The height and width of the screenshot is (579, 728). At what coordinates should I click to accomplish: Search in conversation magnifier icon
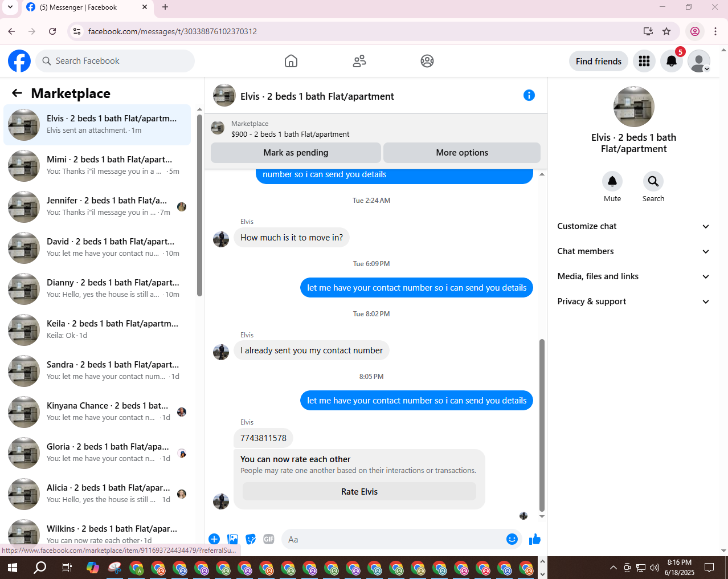pos(653,181)
